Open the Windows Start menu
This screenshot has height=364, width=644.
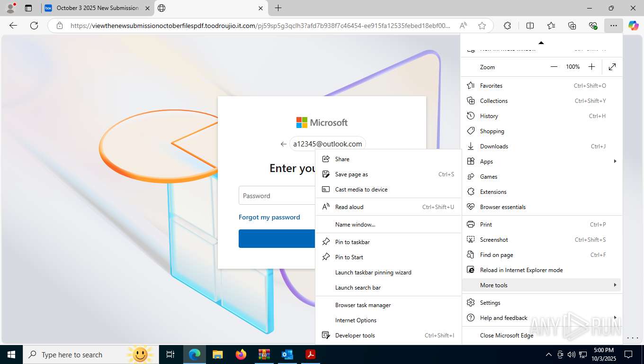click(x=11, y=355)
